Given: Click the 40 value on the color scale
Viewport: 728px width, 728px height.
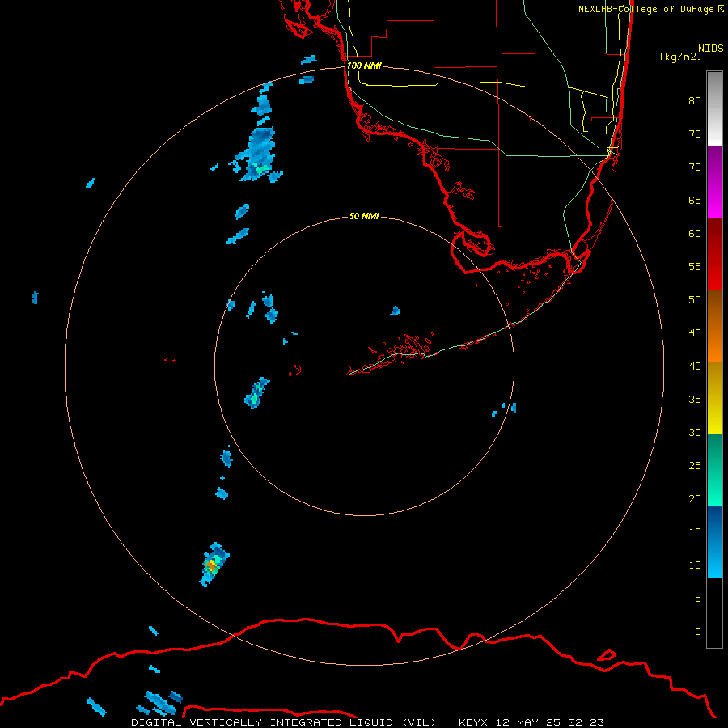Looking at the screenshot, I should click(695, 366).
